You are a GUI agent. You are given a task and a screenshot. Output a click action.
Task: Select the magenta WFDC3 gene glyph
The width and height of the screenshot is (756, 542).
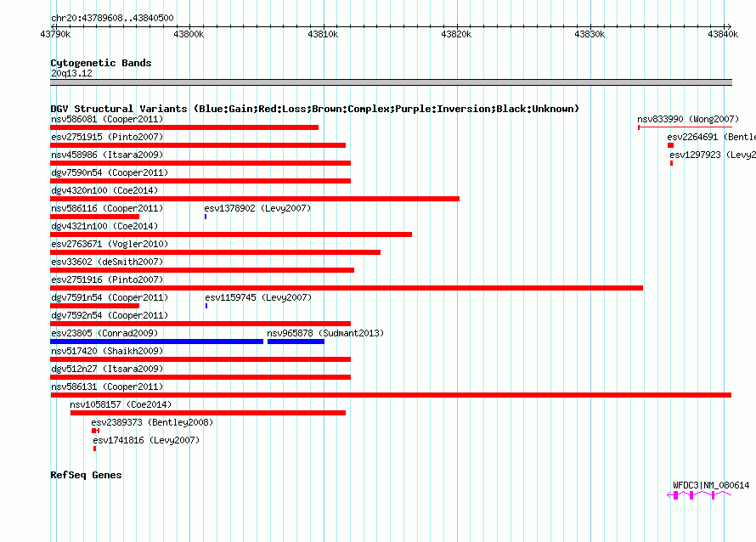pos(699,494)
